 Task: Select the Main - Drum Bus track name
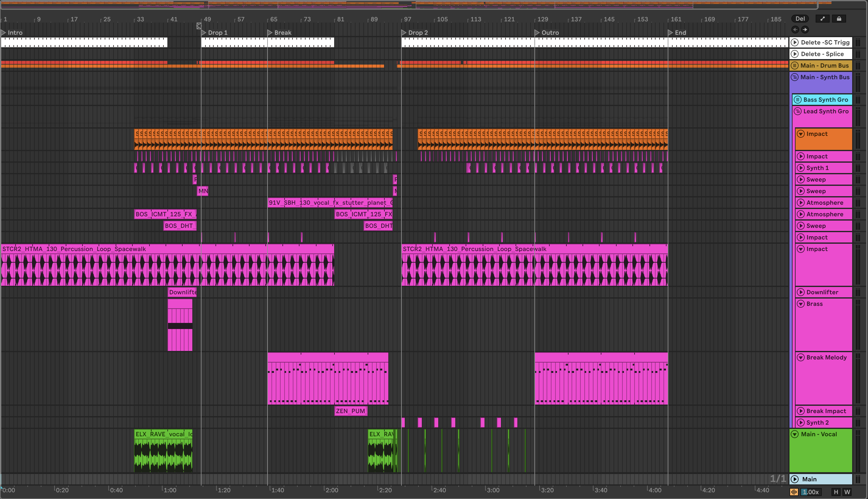[824, 65]
